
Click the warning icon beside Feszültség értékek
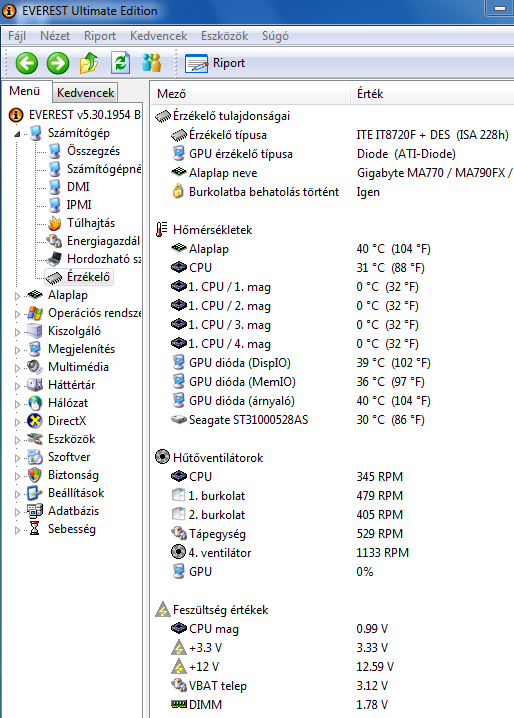click(x=163, y=609)
